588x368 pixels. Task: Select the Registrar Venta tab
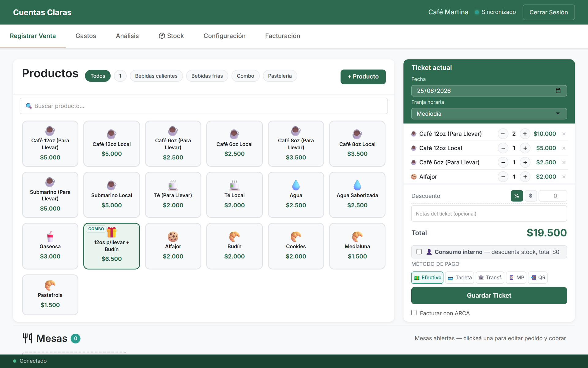coord(33,36)
